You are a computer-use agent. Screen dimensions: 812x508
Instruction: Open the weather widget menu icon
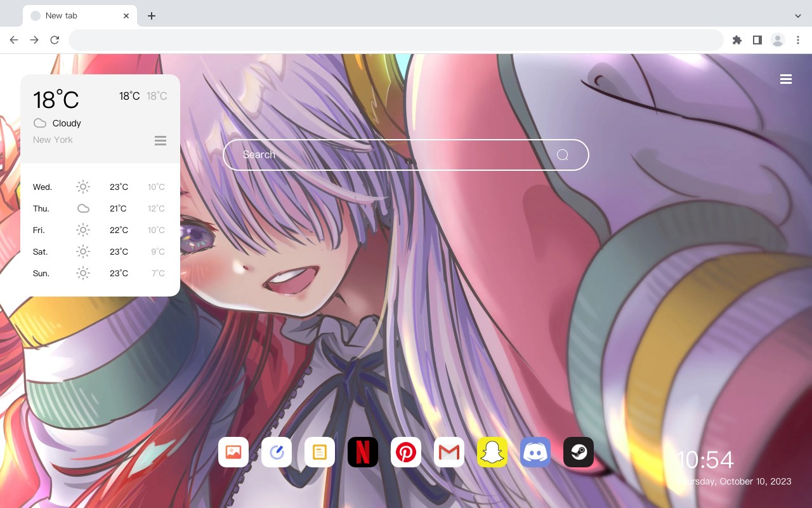coord(160,140)
